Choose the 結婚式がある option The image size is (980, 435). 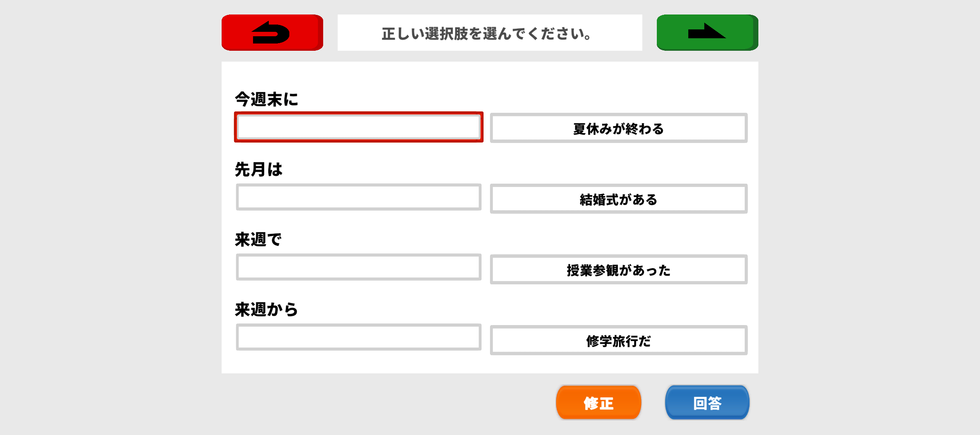(619, 199)
